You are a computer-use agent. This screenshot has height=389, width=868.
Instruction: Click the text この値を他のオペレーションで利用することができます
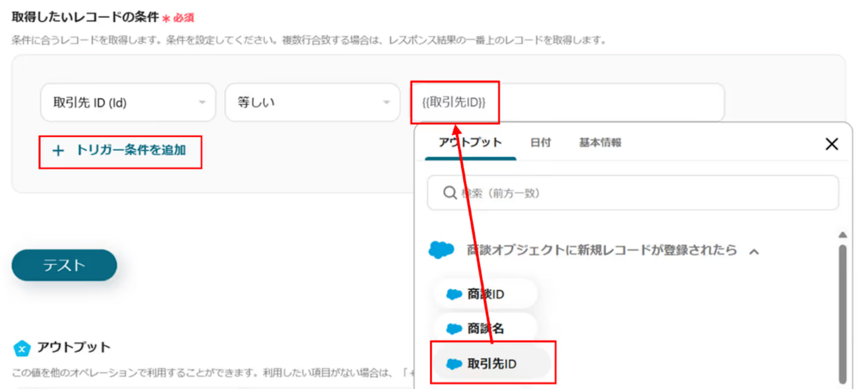click(x=135, y=373)
